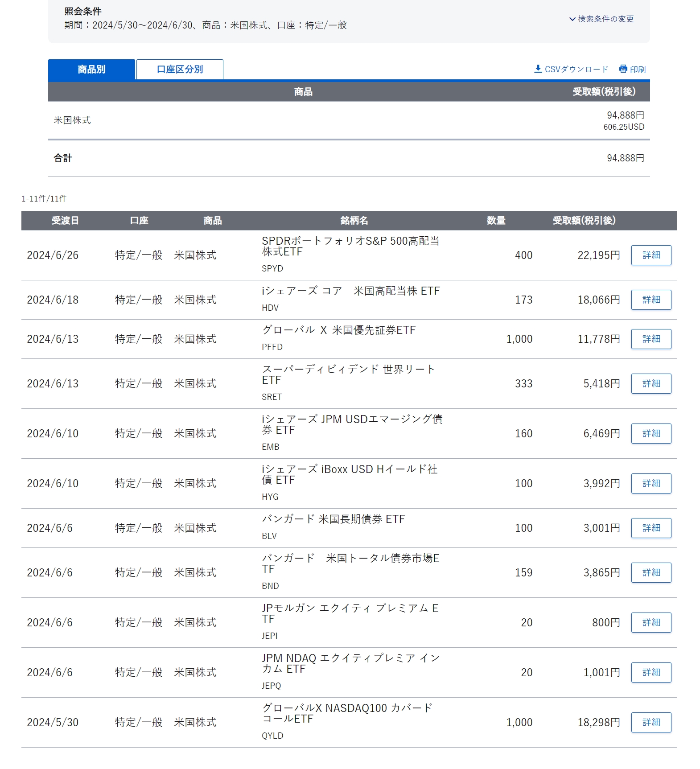
Task: Click the lower table's 受取額(税引後) header
Action: pyautogui.click(x=584, y=220)
